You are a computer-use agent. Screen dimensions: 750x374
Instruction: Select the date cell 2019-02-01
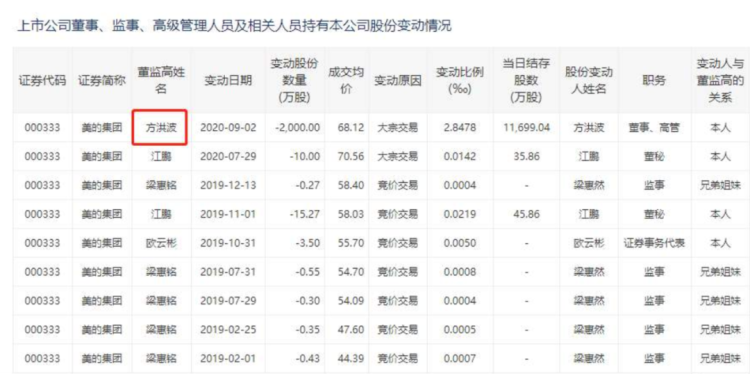[x=228, y=358]
